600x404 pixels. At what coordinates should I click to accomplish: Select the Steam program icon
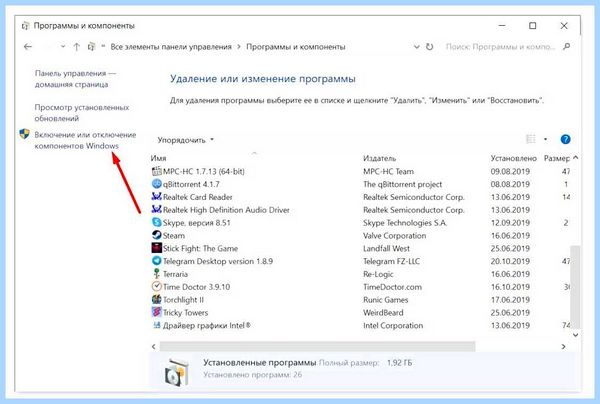point(157,235)
